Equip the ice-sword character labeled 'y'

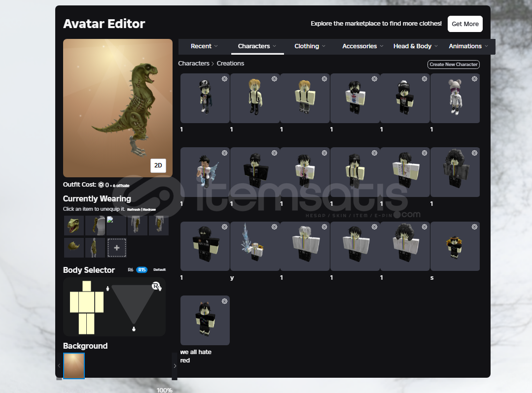click(x=255, y=246)
